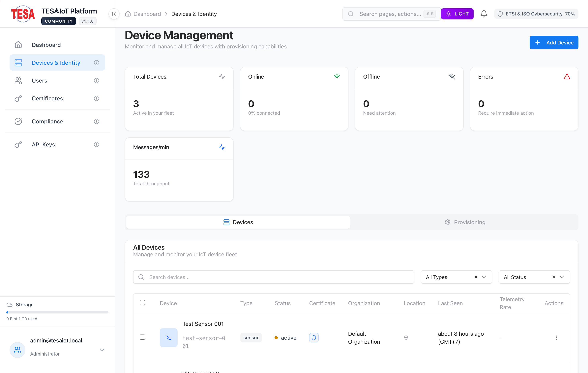Click the magnifier icon in Search devices field

click(x=141, y=277)
